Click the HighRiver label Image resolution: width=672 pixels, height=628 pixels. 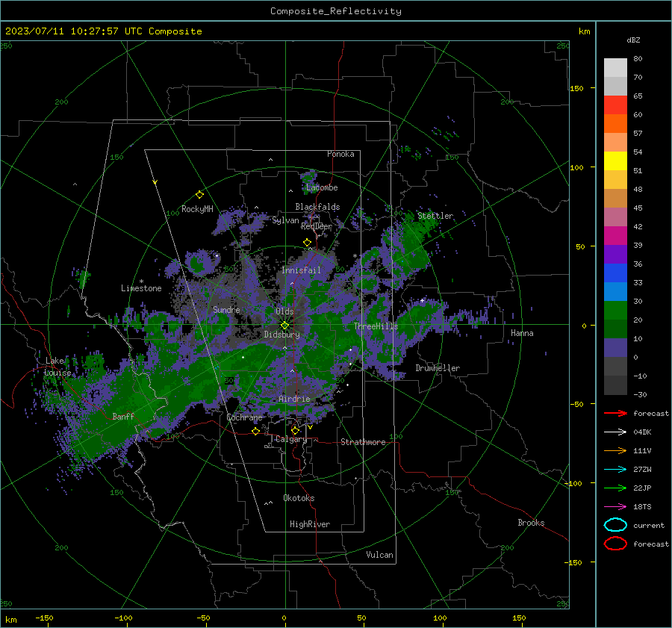click(310, 524)
